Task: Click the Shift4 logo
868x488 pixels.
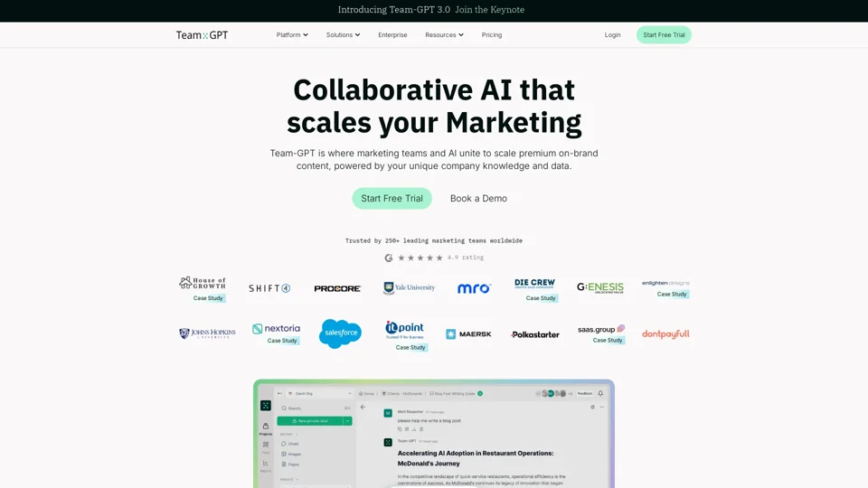Action: pos(269,288)
